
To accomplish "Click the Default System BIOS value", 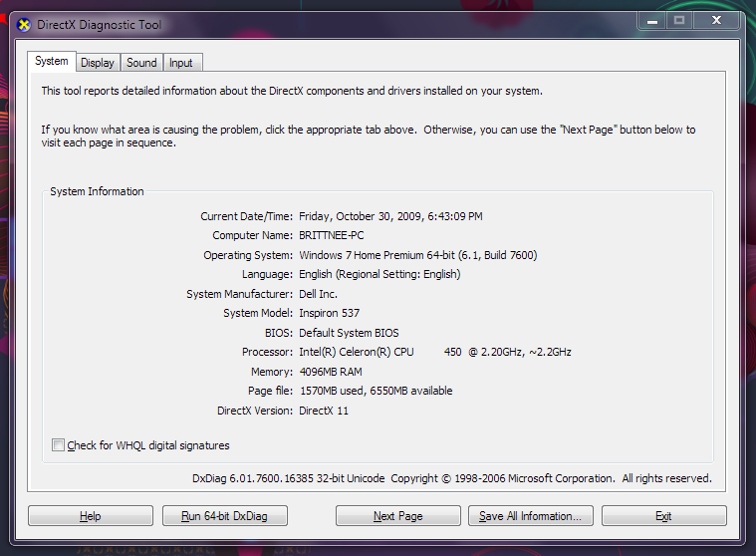I will 349,333.
